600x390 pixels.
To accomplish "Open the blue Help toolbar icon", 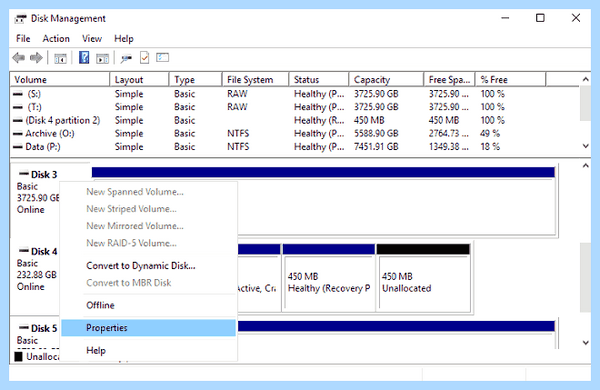I will tap(84, 58).
